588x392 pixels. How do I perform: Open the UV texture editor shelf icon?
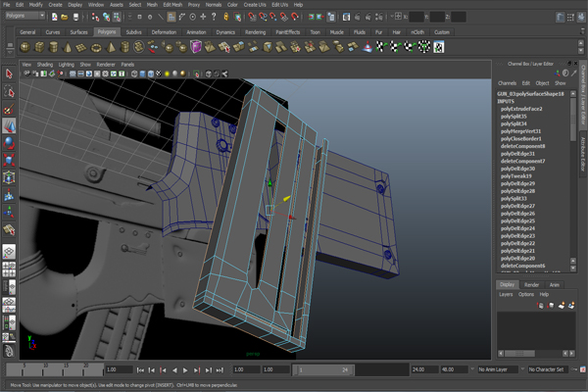tap(439, 47)
